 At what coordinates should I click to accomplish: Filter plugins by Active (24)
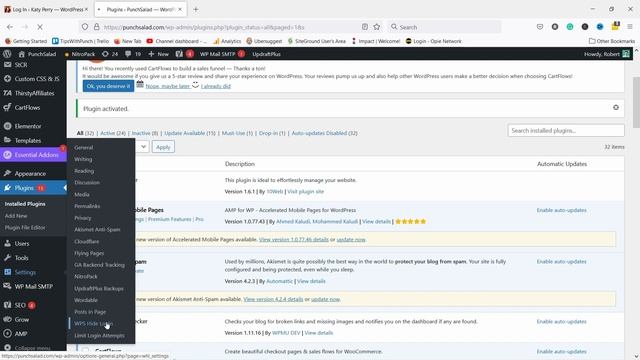click(113, 133)
